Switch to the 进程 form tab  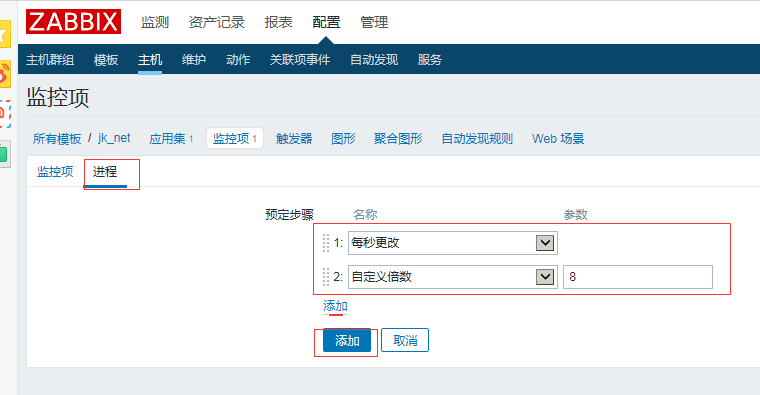click(x=105, y=172)
